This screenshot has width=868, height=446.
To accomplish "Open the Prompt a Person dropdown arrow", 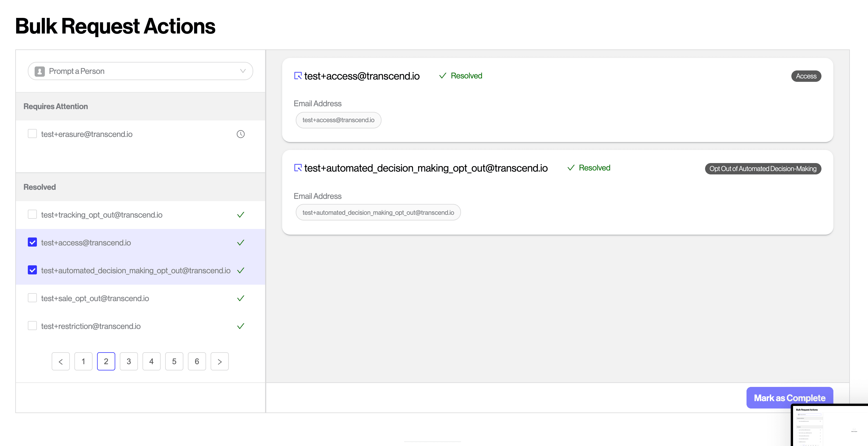I will (243, 71).
